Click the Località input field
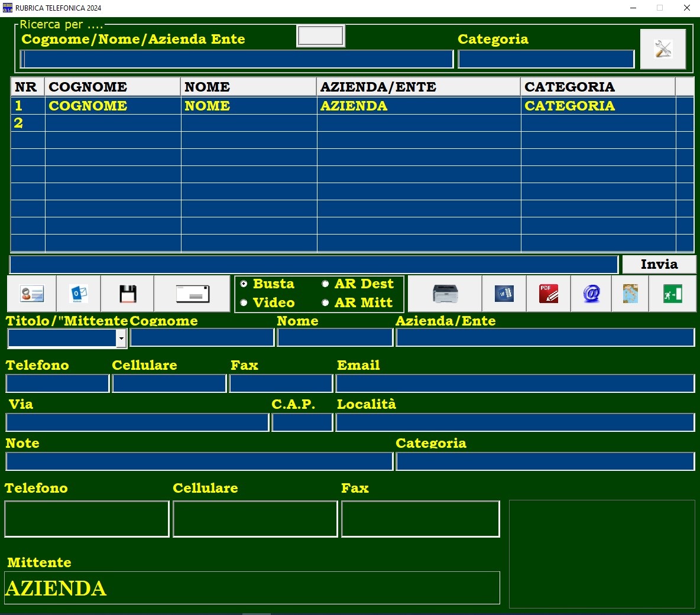This screenshot has width=700, height=615. [515, 422]
